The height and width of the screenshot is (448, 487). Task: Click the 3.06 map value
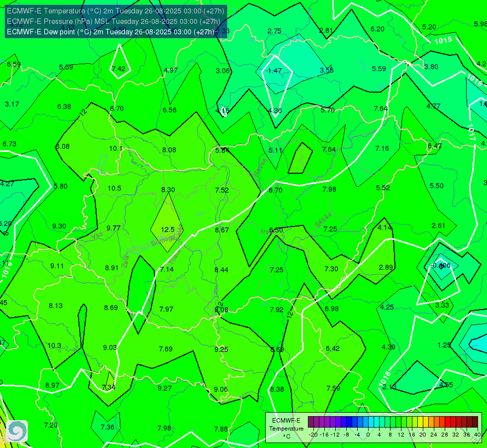click(223, 71)
